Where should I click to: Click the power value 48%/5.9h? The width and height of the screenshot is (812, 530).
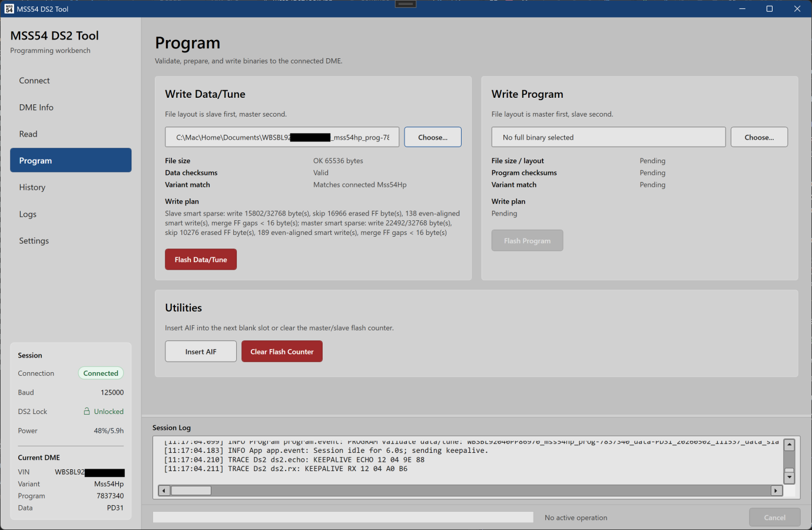[x=109, y=430]
